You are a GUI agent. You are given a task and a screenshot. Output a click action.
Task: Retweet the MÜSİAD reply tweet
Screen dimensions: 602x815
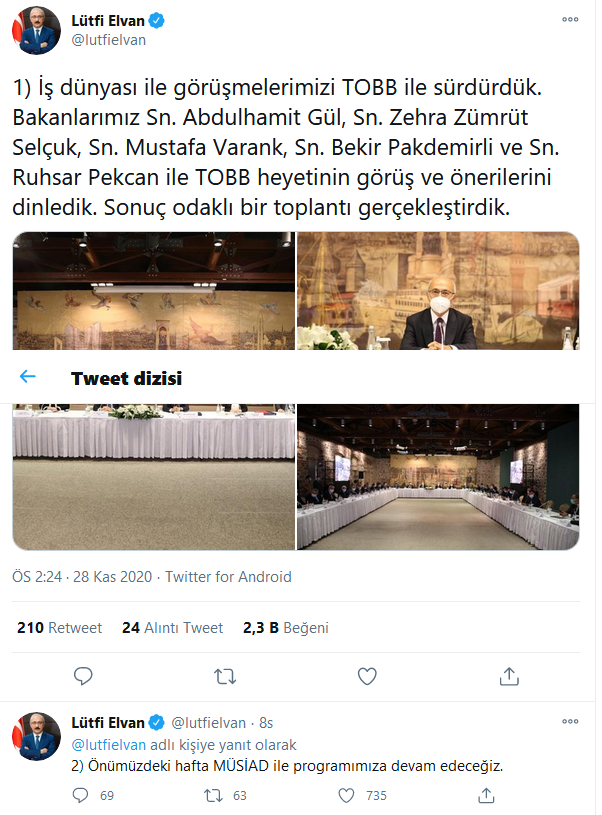pyautogui.click(x=213, y=796)
